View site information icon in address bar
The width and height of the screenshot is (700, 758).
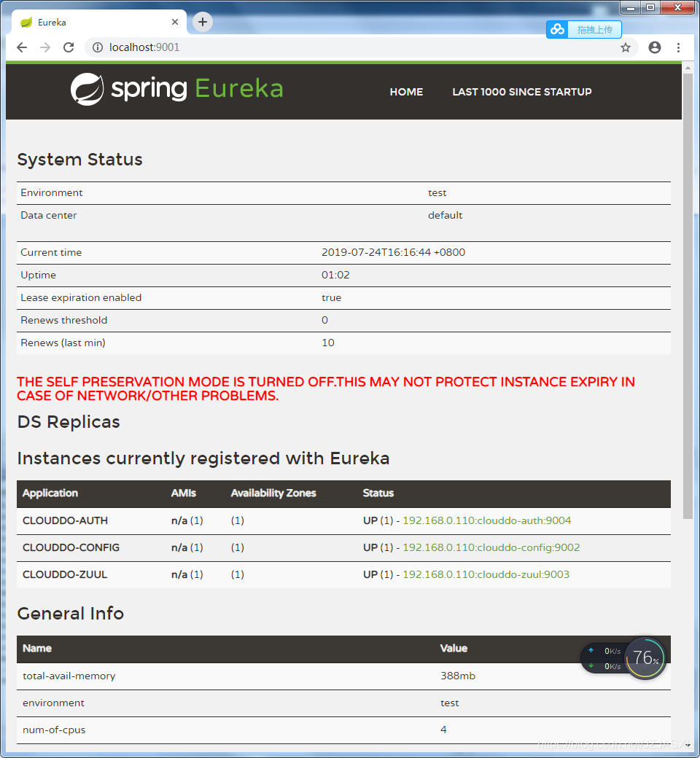98,47
